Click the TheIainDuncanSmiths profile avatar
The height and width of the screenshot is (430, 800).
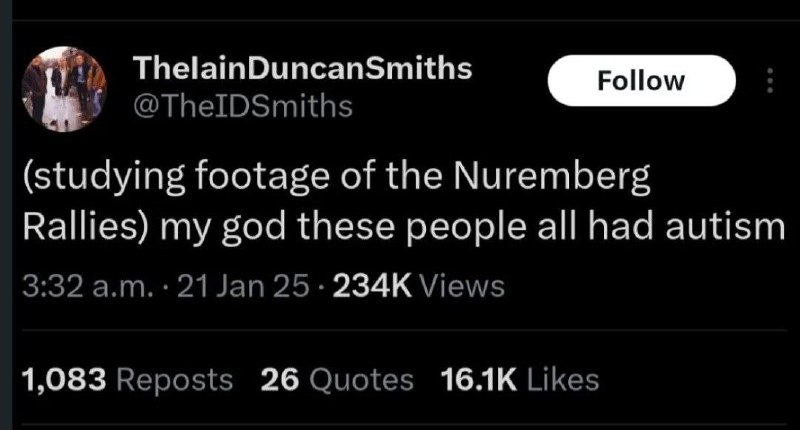(64, 89)
